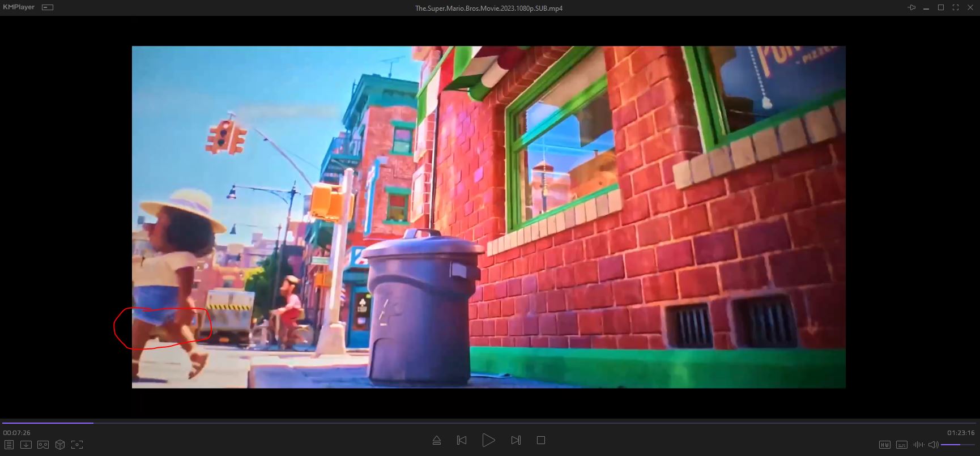Enter fullscreen mode from title bar

956,7
